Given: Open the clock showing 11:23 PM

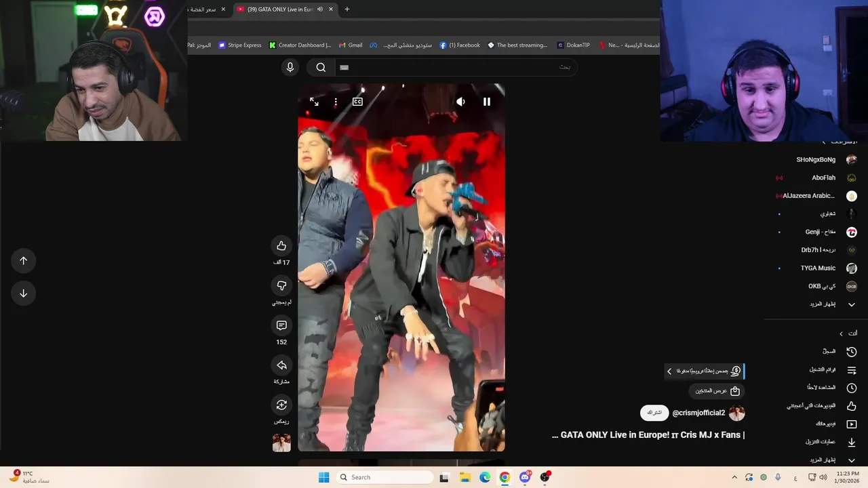Looking at the screenshot, I should pyautogui.click(x=848, y=477).
